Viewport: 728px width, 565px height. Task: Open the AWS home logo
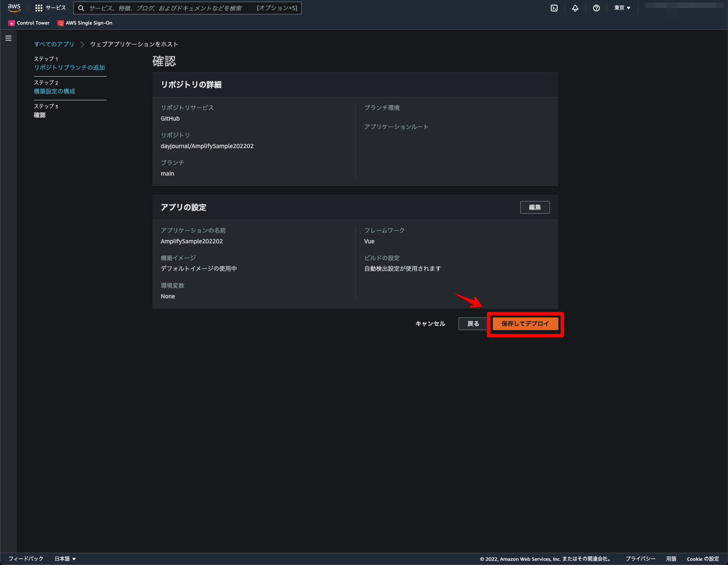pyautogui.click(x=14, y=8)
